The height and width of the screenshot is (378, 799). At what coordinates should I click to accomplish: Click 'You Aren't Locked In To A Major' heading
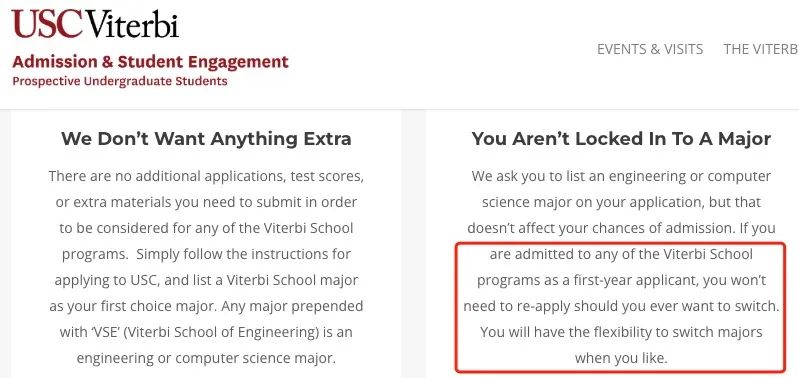(x=621, y=139)
